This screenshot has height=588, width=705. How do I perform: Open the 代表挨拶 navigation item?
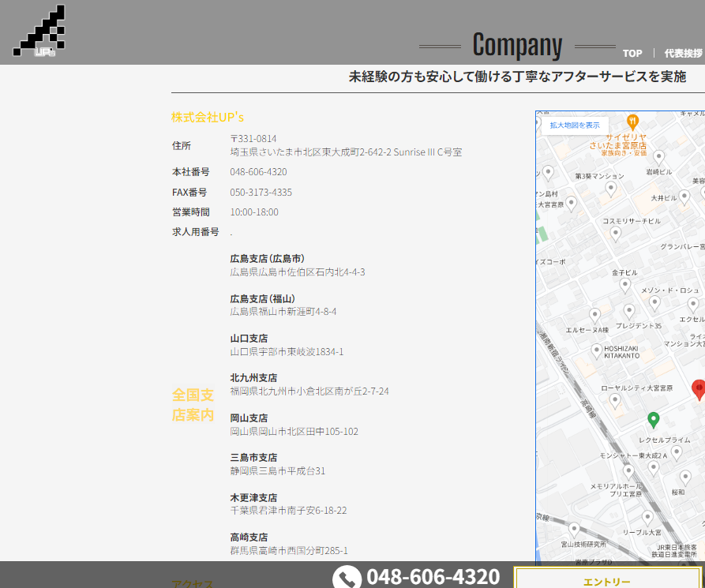683,54
